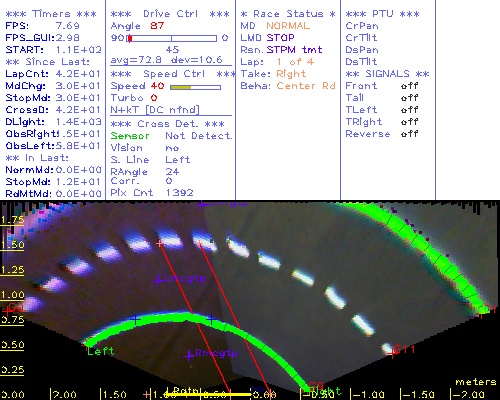Click red cross atop left red line
The width and height of the screenshot is (500, 400).
tap(159, 244)
